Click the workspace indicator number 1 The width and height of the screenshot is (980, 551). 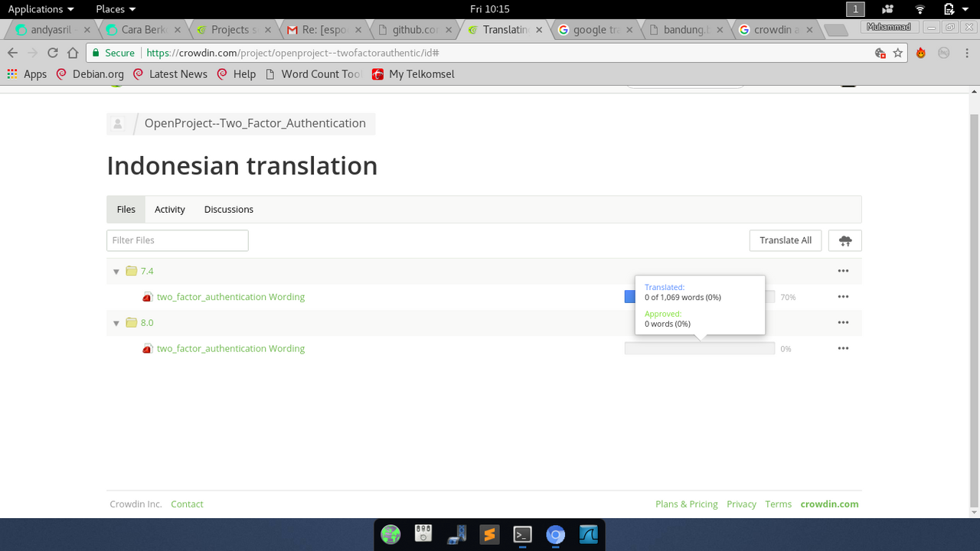(855, 9)
